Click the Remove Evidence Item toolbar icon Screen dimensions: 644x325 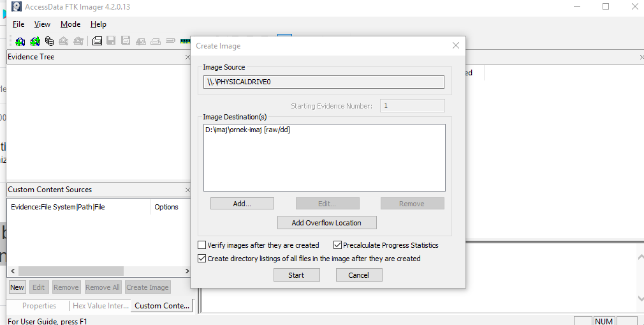tap(63, 41)
